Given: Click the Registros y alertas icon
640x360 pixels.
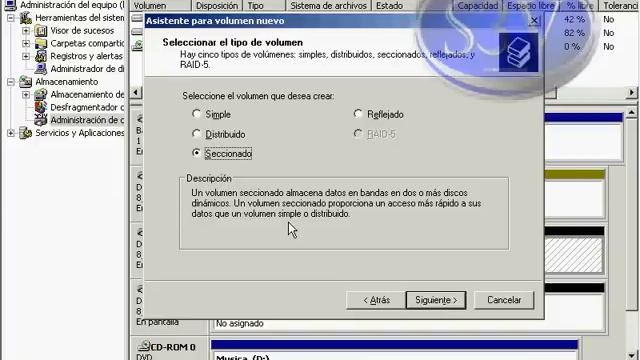Looking at the screenshot, I should tap(41, 56).
